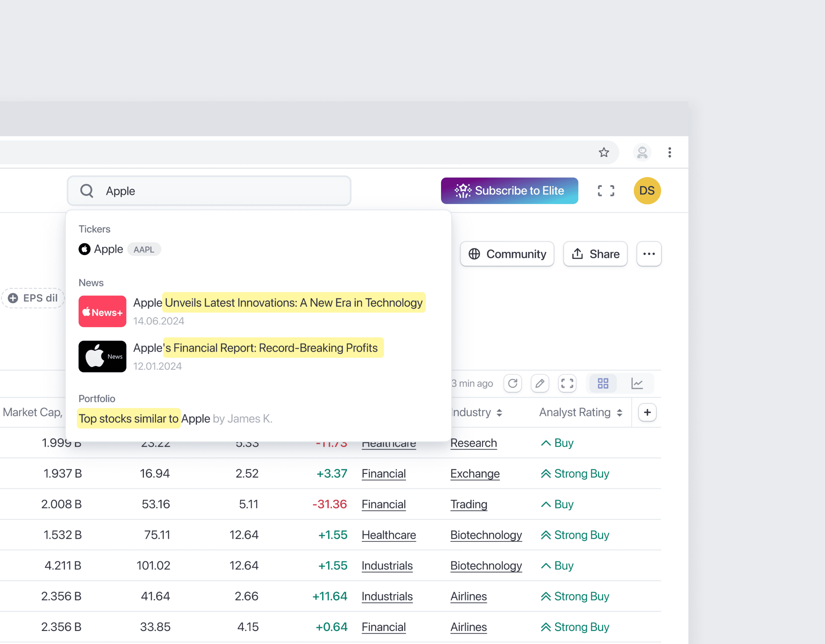Open browser three-dot vertical menu

coord(669,152)
